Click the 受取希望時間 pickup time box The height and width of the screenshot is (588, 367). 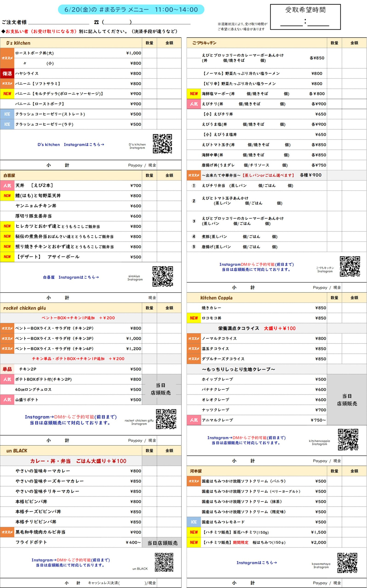[x=305, y=17]
